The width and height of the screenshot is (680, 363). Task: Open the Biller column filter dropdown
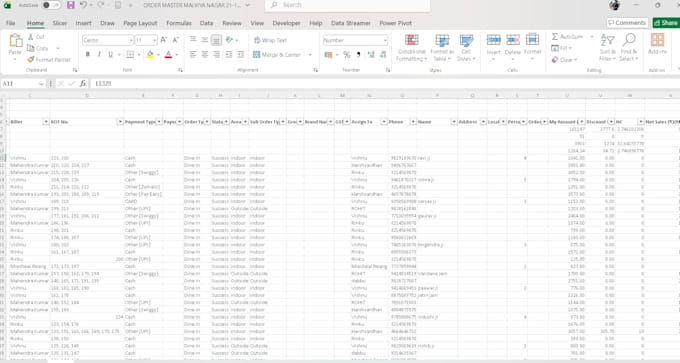tap(45, 122)
